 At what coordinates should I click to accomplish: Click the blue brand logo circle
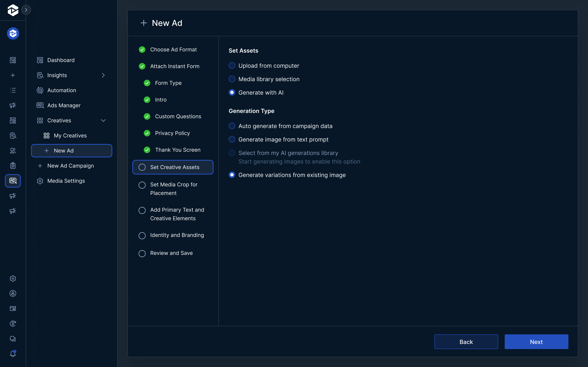click(x=13, y=33)
